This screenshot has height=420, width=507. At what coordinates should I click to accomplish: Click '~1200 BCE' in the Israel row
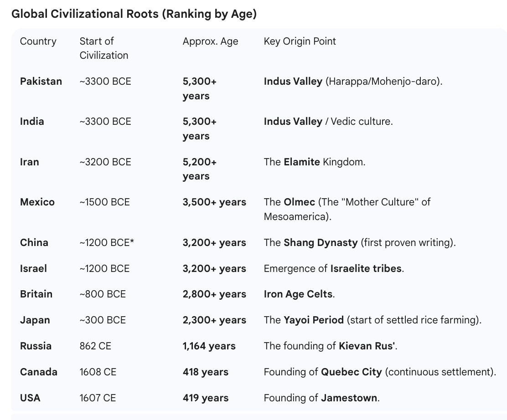tap(104, 268)
